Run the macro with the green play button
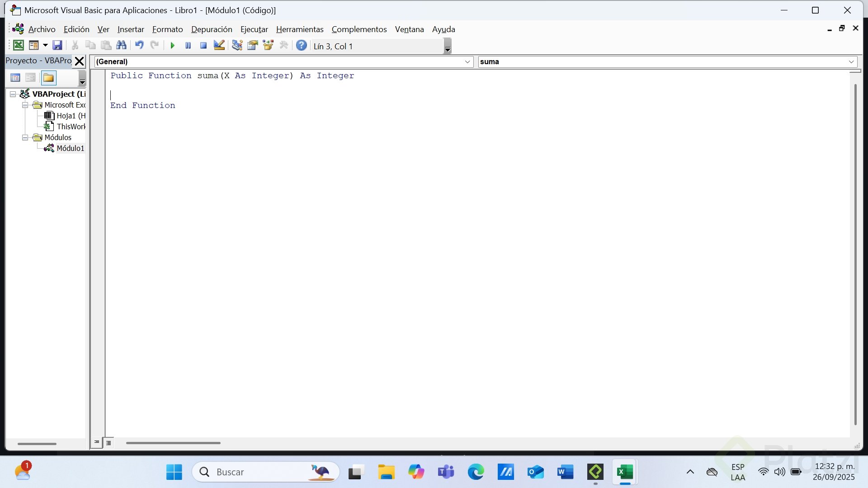The image size is (868, 488). (x=172, y=45)
